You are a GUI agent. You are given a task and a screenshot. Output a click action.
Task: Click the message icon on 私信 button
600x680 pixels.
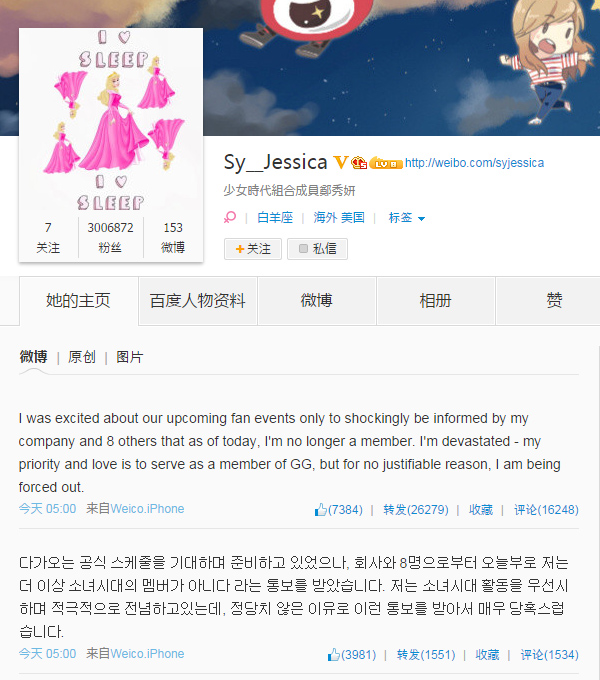(x=303, y=248)
